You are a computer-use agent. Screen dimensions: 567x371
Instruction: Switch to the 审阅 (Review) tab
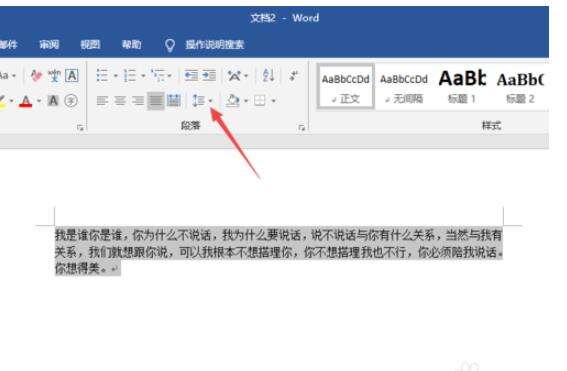[49, 45]
